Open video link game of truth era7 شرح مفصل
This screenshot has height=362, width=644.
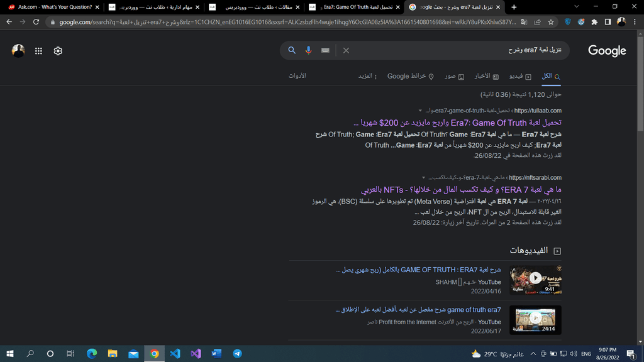point(418,309)
